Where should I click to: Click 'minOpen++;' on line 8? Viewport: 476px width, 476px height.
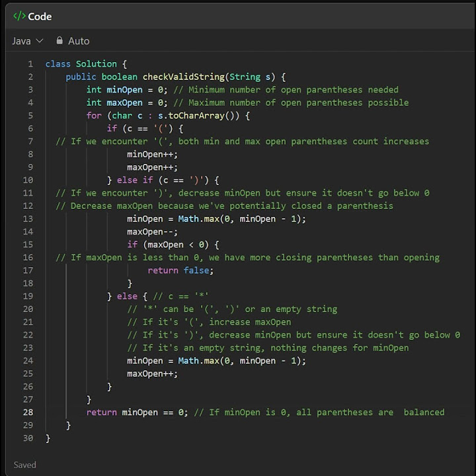tap(153, 154)
